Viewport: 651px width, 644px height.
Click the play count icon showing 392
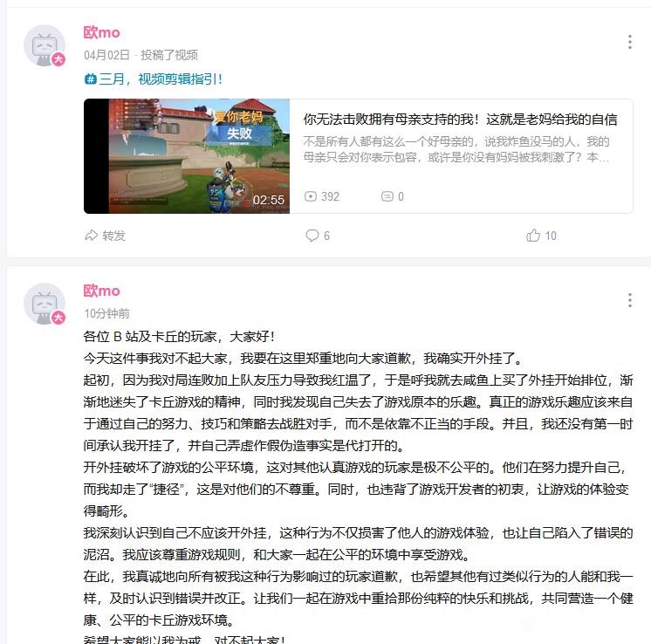(311, 196)
